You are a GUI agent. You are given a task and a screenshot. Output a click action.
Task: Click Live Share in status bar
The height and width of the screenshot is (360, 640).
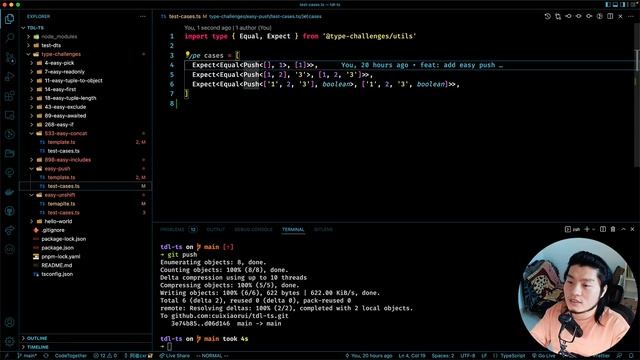pos(174,356)
